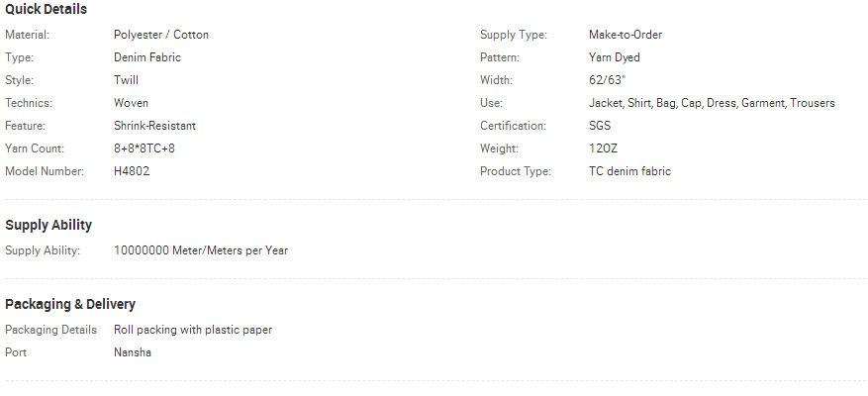Select the yarn count 8+8*8TC+8
The height and width of the screenshot is (396, 868).
coord(145,148)
